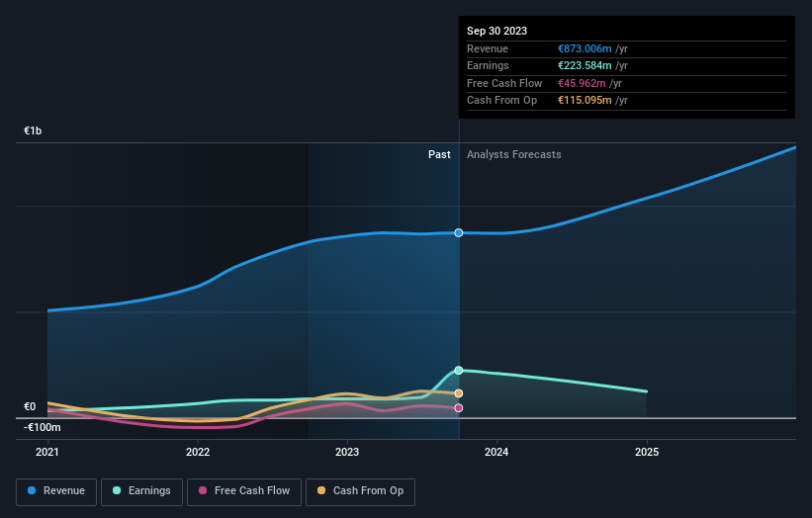The image size is (812, 518).
Task: Click the teal Earnings legend dot
Action: (117, 490)
